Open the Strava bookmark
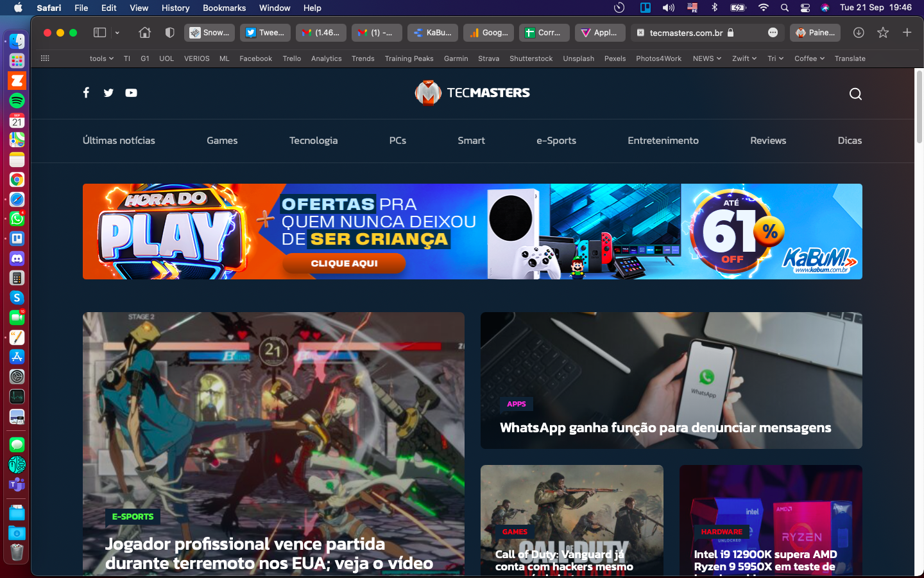The width and height of the screenshot is (924, 578). click(488, 58)
